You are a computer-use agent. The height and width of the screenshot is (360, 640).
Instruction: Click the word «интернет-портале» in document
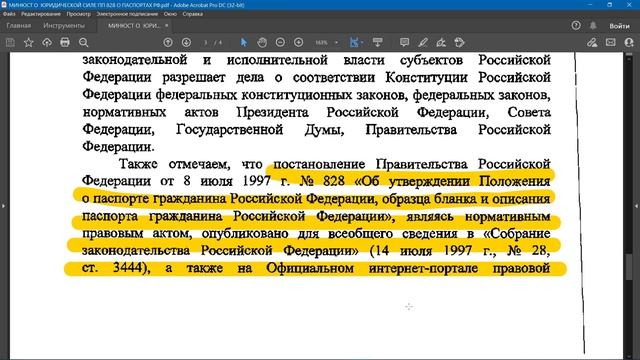point(423,268)
